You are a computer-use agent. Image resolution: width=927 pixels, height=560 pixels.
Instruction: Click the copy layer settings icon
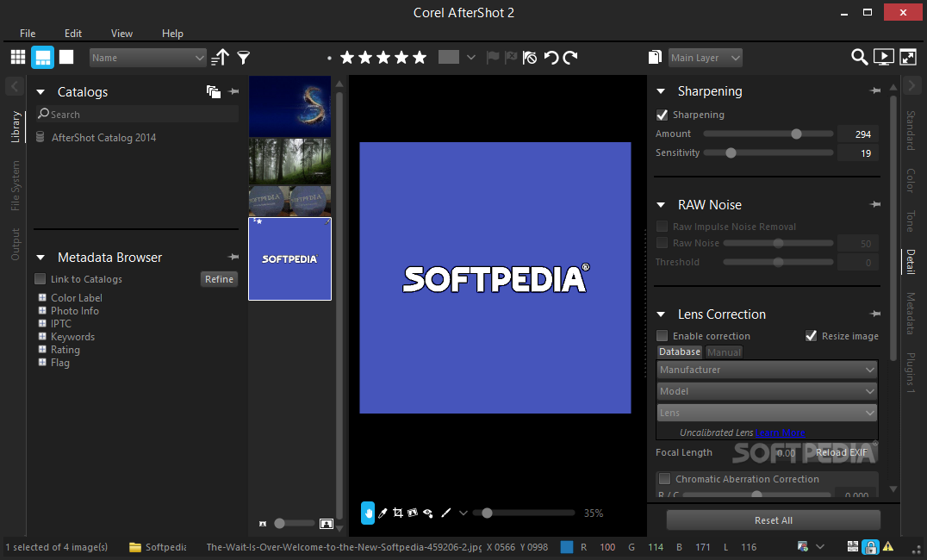(655, 57)
